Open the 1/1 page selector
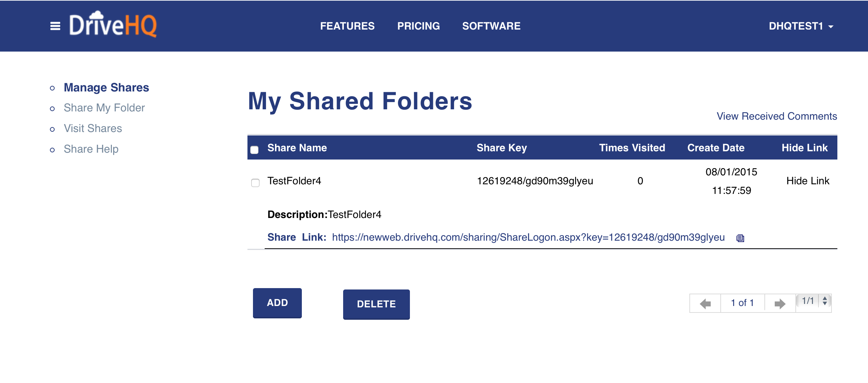 pos(814,301)
